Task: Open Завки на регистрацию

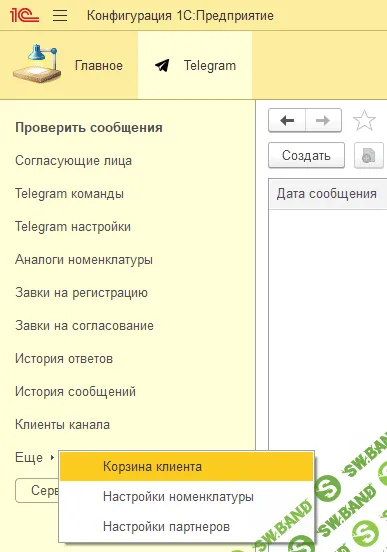Action: [81, 293]
